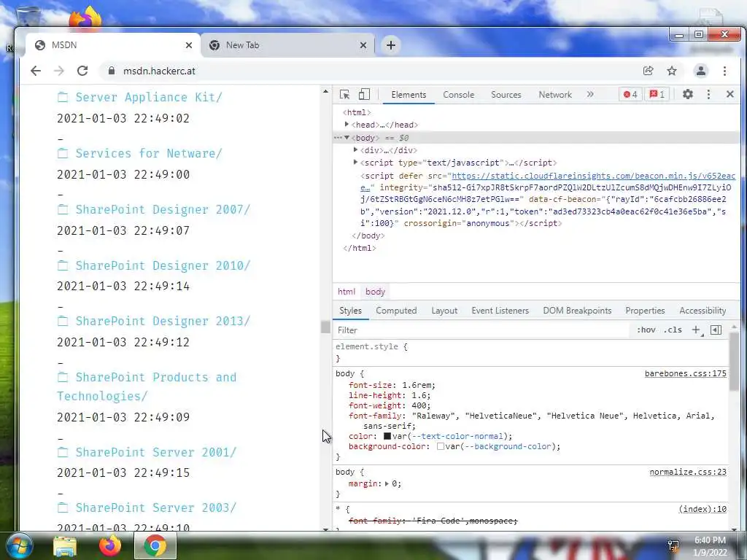Launch Firefox from the taskbar
The image size is (747, 560).
109,545
